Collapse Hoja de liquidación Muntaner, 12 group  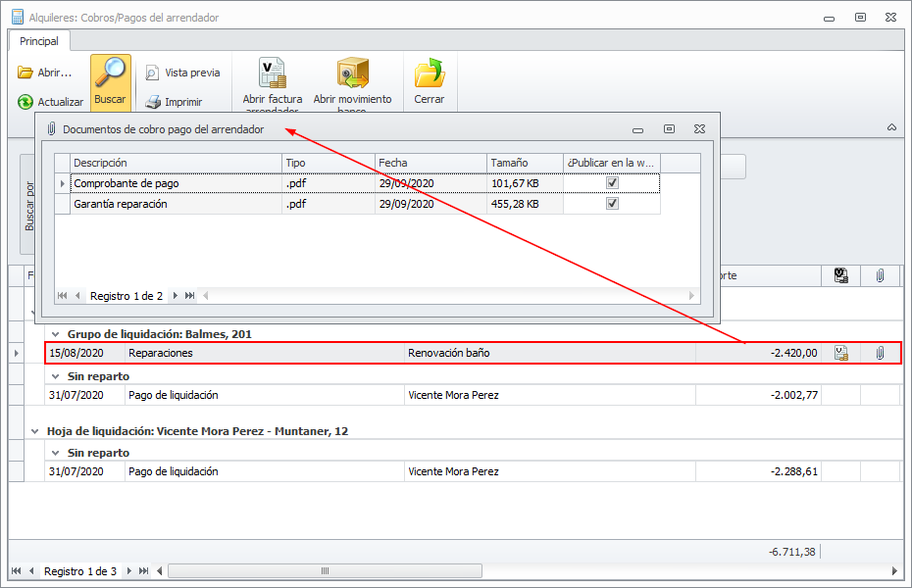point(35,431)
